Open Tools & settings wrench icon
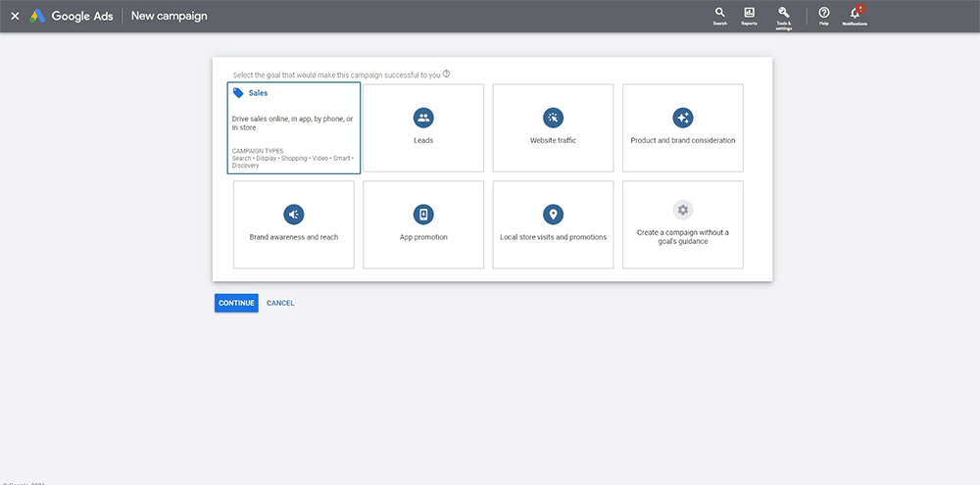This screenshot has height=485, width=980. click(x=784, y=13)
